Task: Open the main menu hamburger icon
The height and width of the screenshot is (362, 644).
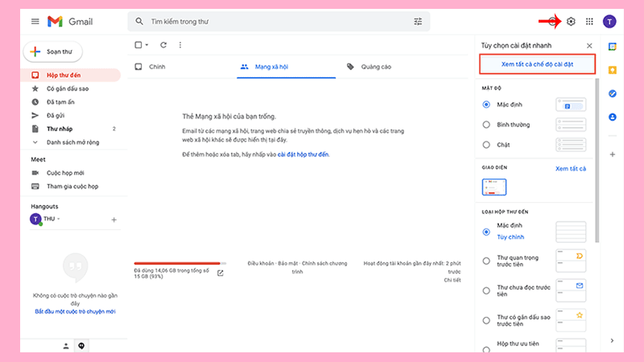Action: pyautogui.click(x=35, y=21)
